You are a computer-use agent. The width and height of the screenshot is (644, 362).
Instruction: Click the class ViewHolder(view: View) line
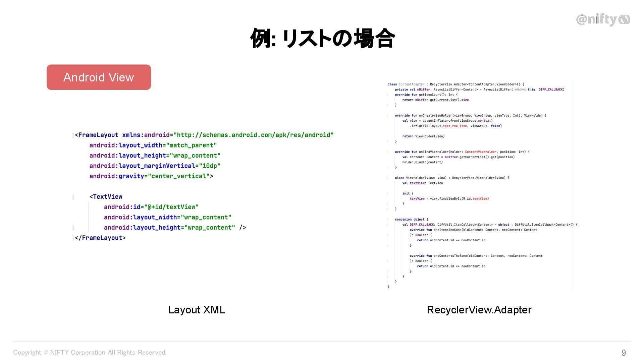pyautogui.click(x=452, y=178)
